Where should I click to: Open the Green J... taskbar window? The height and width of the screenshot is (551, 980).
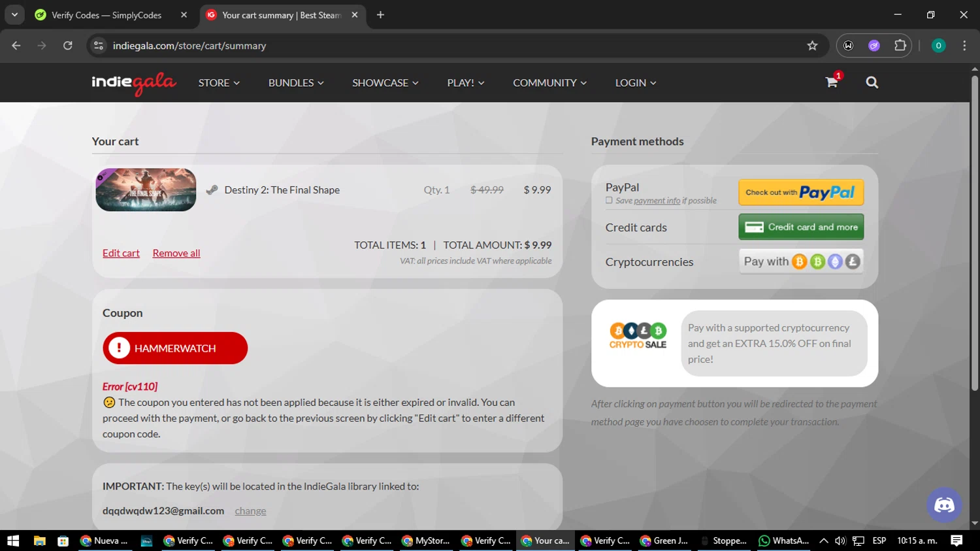[664, 541]
